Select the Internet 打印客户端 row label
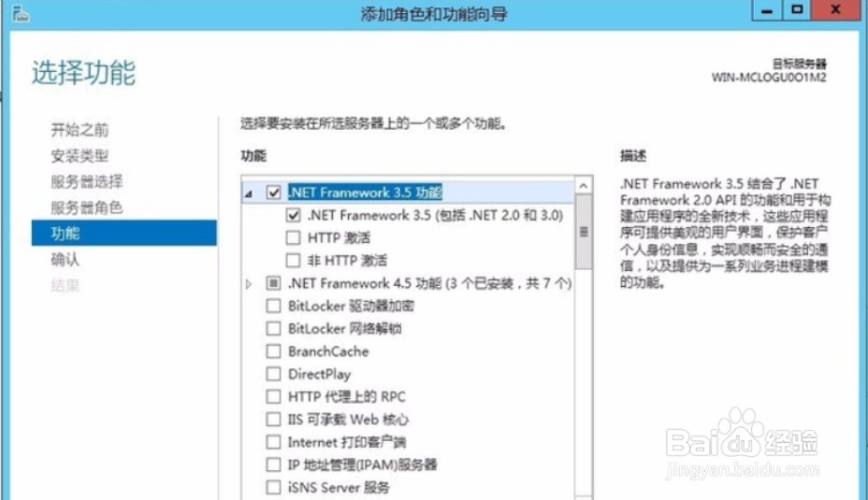Screen dimensions: 868x500 (347, 442)
